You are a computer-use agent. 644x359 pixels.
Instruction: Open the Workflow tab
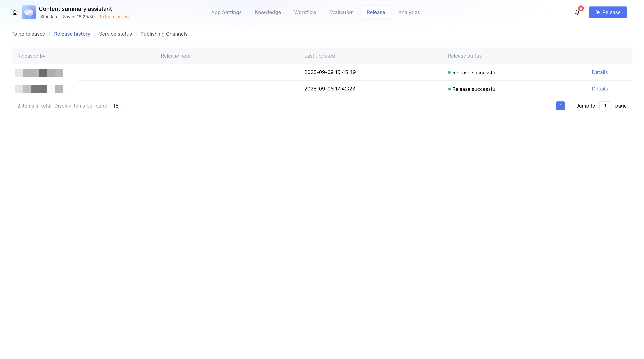tap(305, 12)
